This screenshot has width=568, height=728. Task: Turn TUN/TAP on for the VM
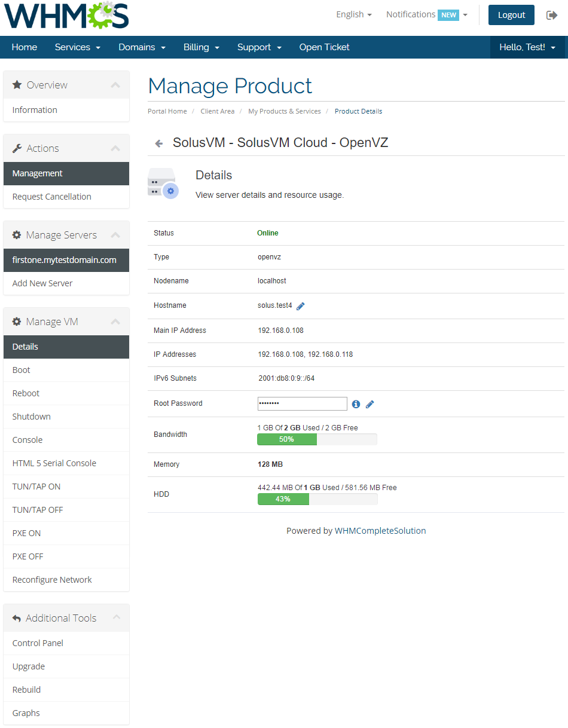[36, 487]
